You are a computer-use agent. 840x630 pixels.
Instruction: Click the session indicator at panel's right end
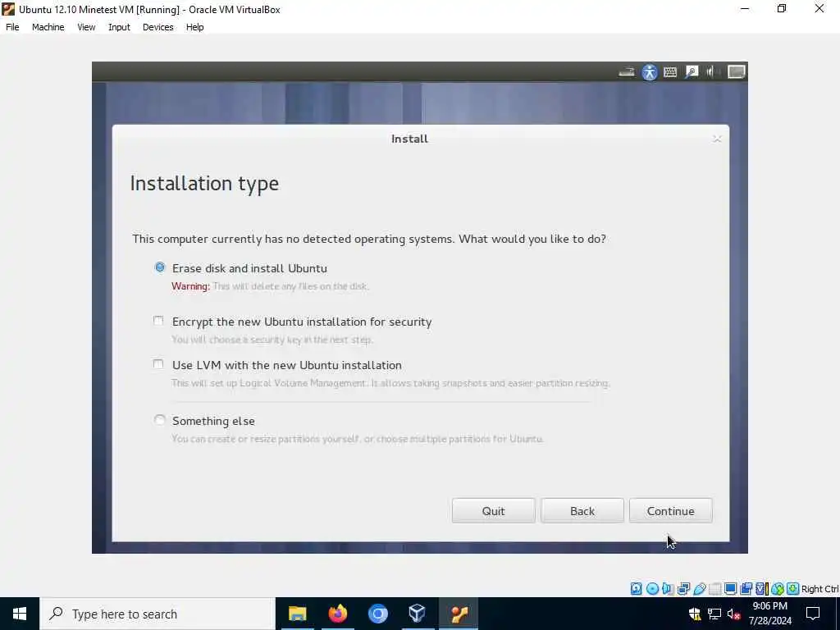click(x=736, y=72)
